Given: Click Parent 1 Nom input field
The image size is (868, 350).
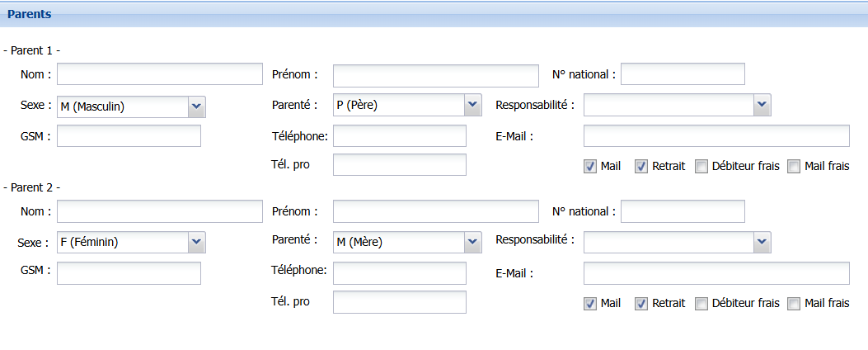Looking at the screenshot, I should coord(160,73).
